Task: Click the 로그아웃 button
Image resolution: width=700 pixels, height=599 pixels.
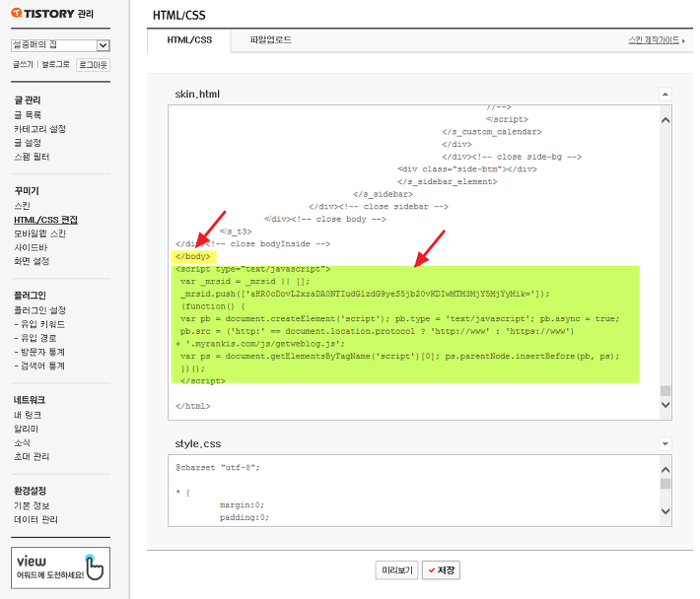Action: [x=93, y=65]
